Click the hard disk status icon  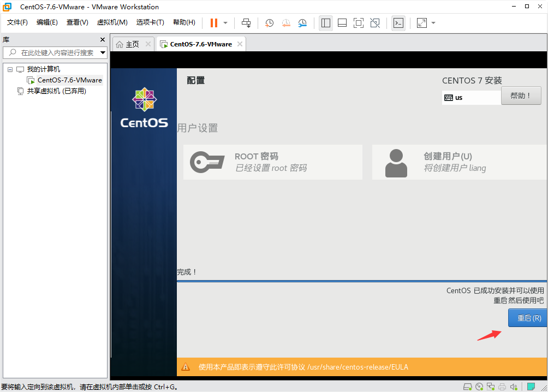pos(468,387)
